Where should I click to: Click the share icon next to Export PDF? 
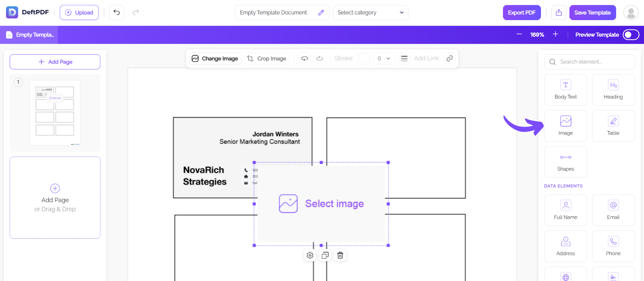click(x=559, y=12)
